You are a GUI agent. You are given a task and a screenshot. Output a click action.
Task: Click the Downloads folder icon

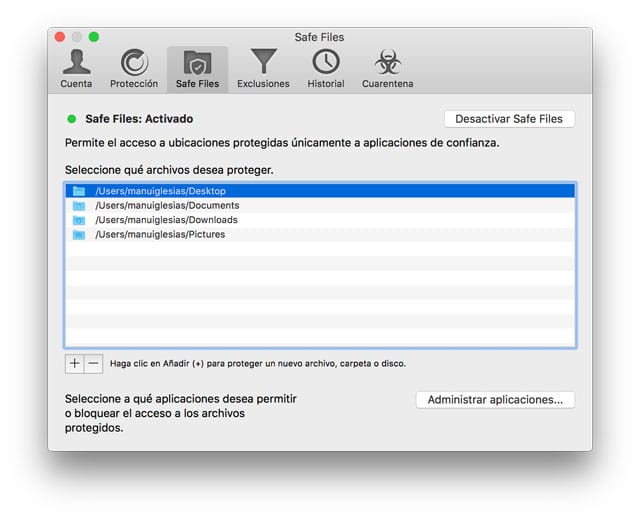pyautogui.click(x=79, y=220)
